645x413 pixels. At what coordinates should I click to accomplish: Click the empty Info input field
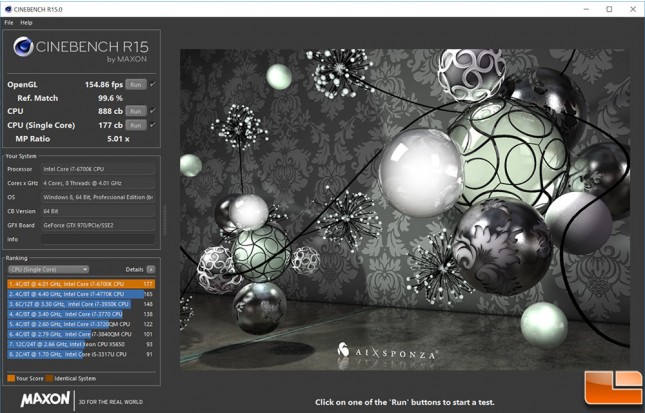click(x=98, y=239)
